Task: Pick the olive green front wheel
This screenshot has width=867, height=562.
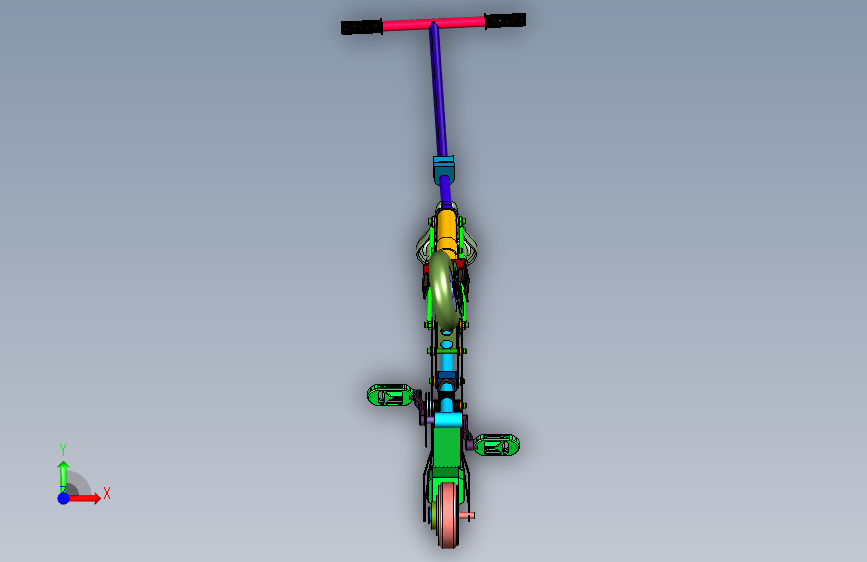Action: click(x=444, y=290)
